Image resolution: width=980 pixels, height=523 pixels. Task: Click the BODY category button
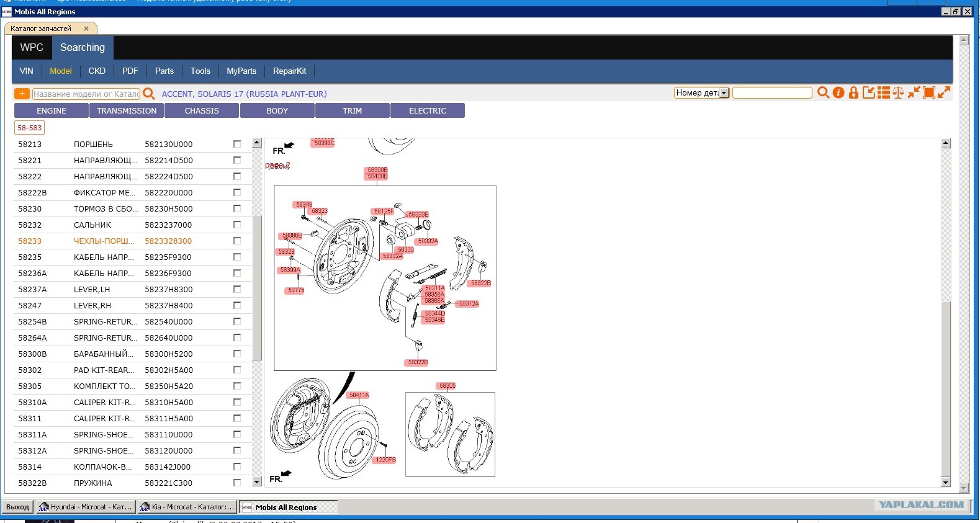coord(277,110)
